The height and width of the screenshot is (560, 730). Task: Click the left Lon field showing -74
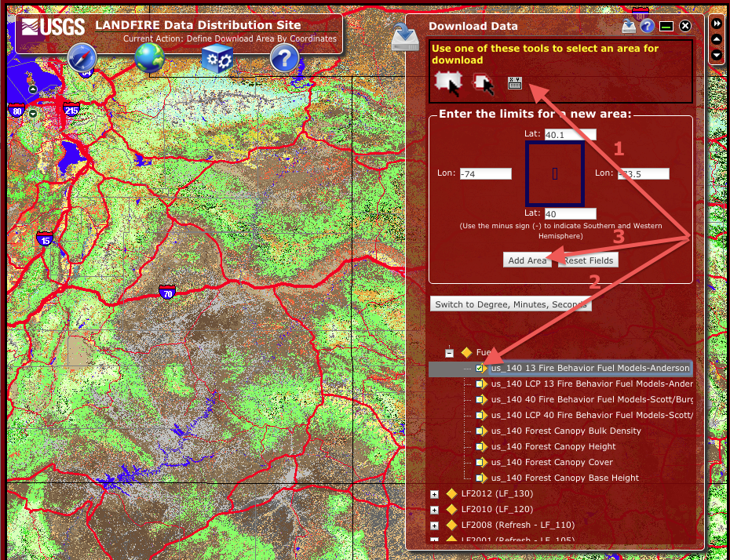486,174
